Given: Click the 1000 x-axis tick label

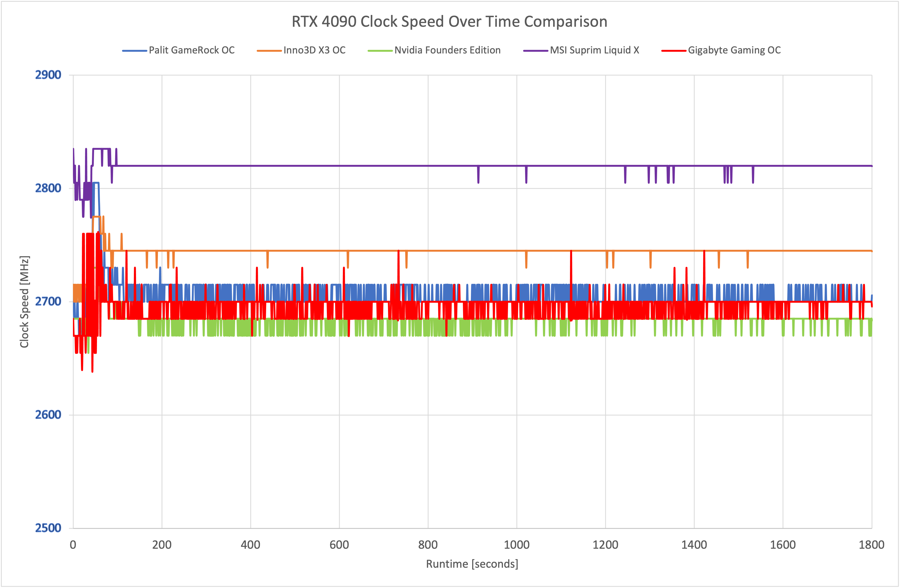Looking at the screenshot, I should (x=517, y=545).
